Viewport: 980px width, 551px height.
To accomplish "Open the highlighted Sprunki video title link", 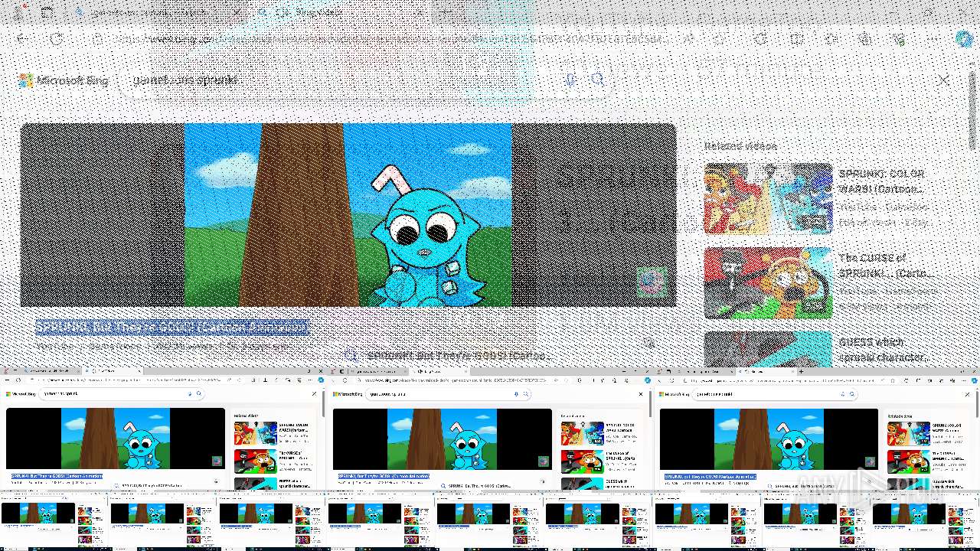I will (x=172, y=327).
